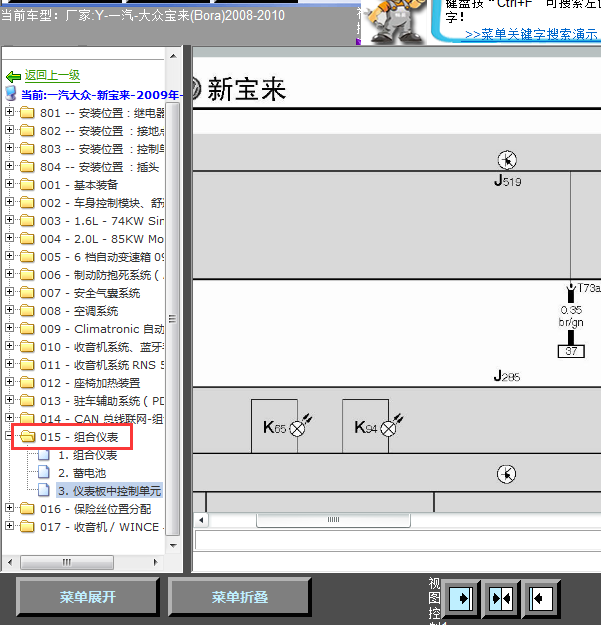
Task: Select the 009 Climatronic tree item
Action: (x=102, y=329)
